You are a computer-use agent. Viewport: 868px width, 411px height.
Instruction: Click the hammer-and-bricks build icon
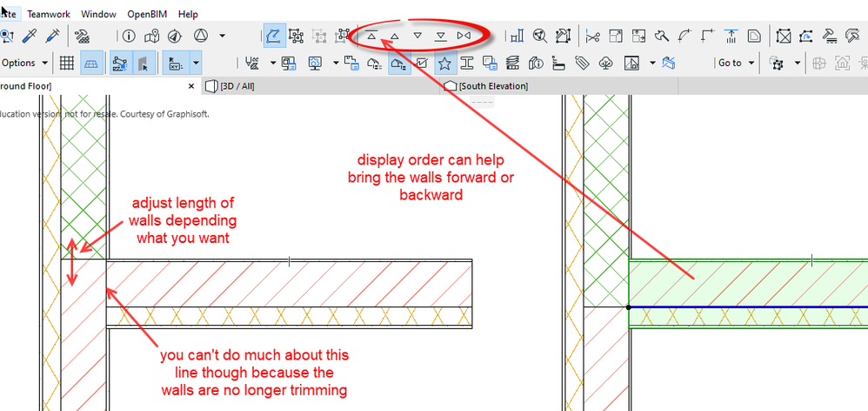tap(83, 37)
